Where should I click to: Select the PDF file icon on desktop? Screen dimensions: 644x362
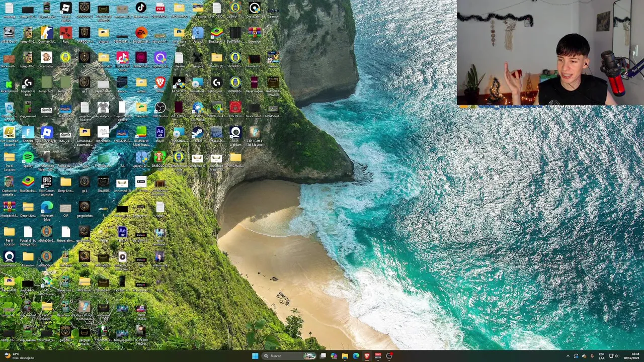(x=160, y=10)
